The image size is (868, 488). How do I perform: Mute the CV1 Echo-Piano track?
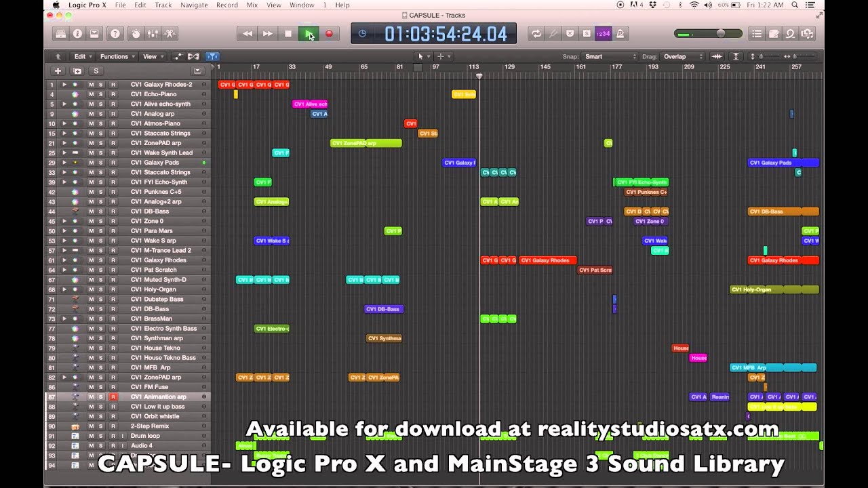[91, 94]
